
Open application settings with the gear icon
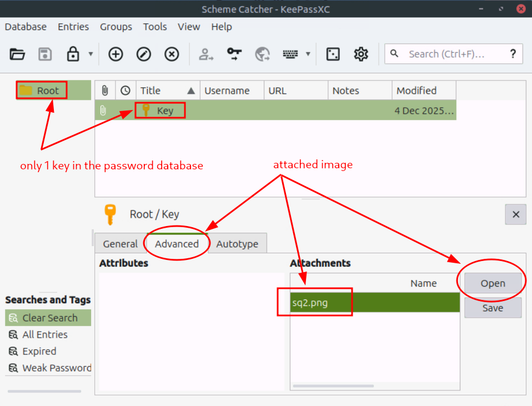click(360, 54)
